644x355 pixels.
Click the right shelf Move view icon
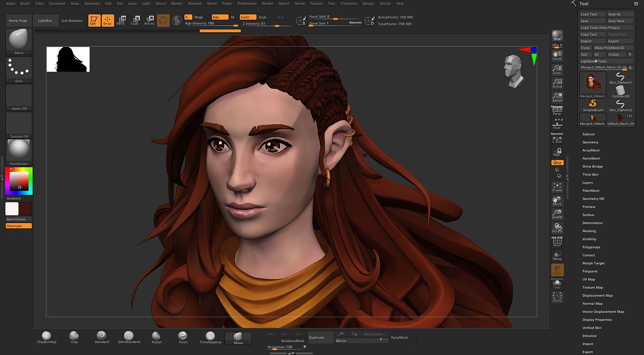(x=557, y=200)
